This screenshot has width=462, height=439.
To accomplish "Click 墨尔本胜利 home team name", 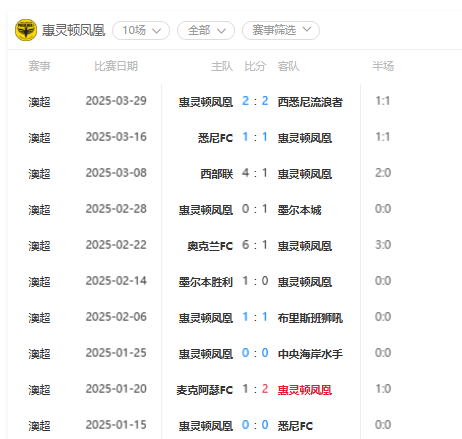I will (x=206, y=282).
